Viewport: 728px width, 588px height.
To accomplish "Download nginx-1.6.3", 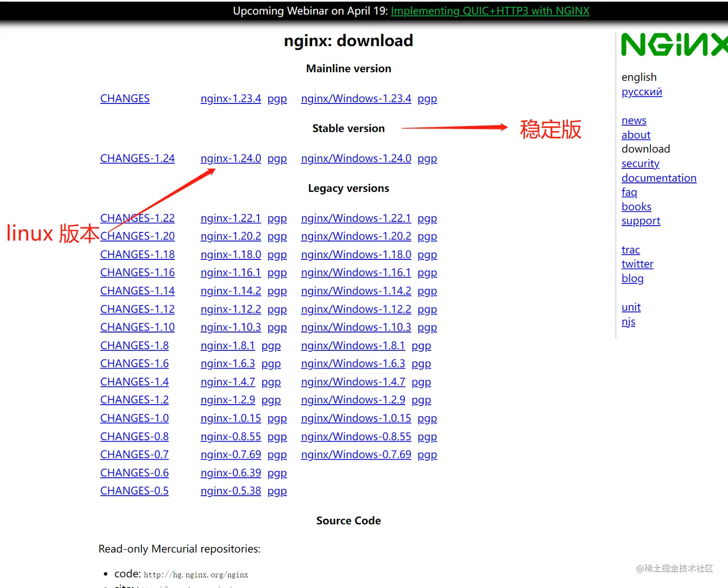I will [228, 363].
